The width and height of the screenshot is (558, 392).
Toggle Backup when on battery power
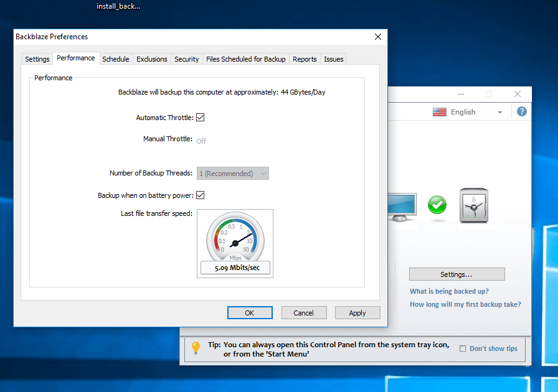point(201,195)
